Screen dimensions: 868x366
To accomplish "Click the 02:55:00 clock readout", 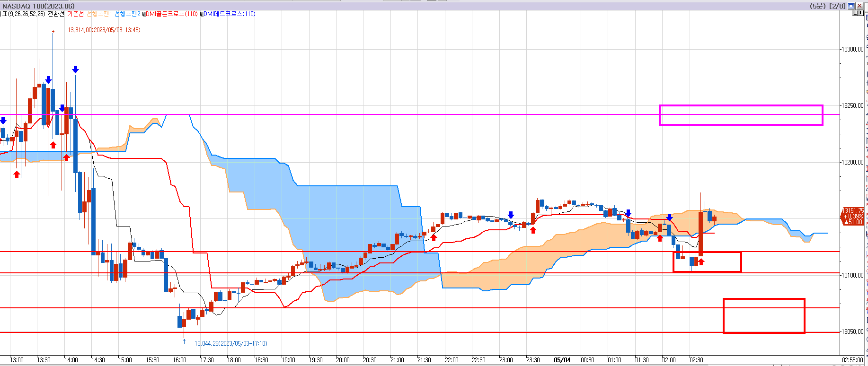I will pyautogui.click(x=852, y=360).
